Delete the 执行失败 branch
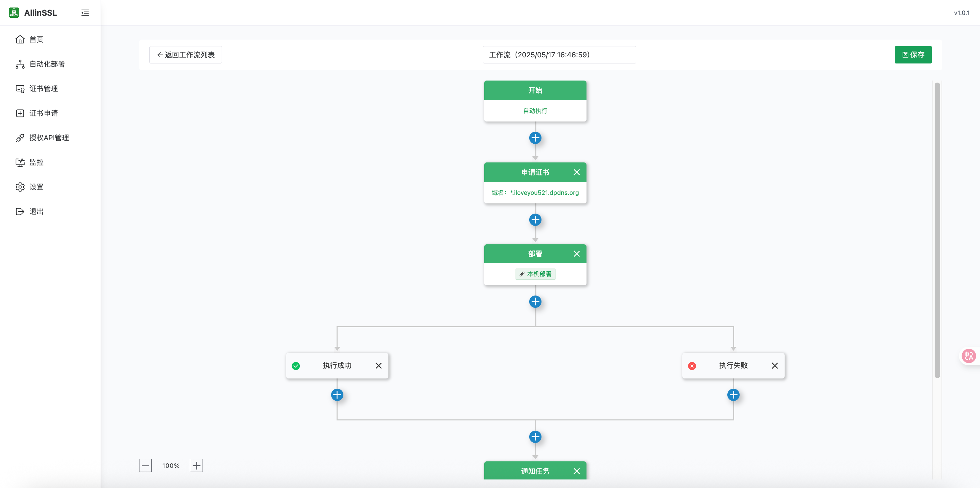The height and width of the screenshot is (488, 980). [x=775, y=365]
